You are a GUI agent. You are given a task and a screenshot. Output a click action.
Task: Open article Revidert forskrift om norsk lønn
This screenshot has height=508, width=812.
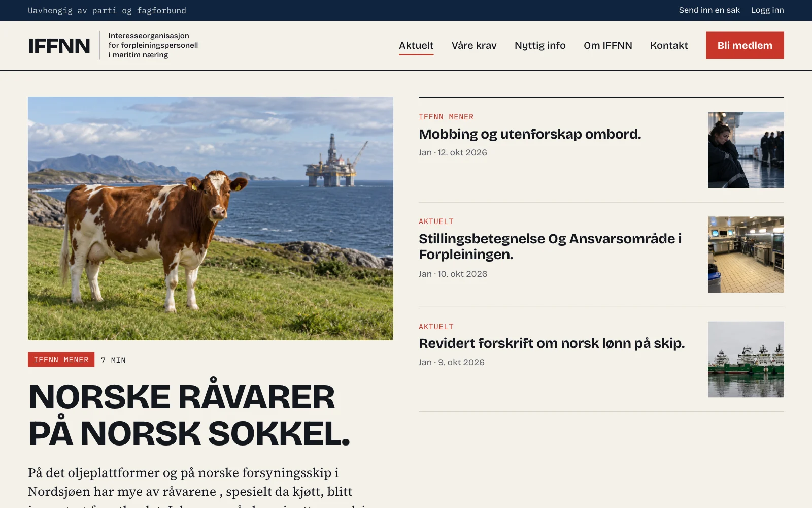click(552, 343)
